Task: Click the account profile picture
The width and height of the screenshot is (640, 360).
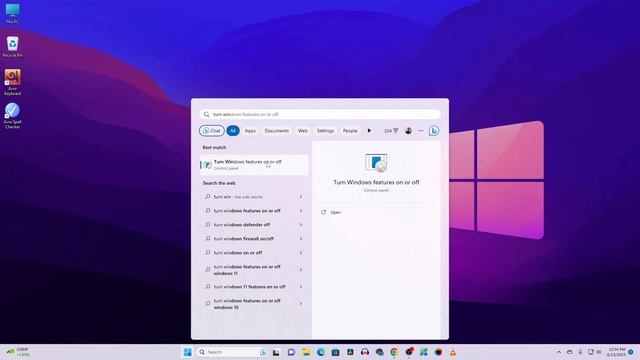Action: coord(408,131)
